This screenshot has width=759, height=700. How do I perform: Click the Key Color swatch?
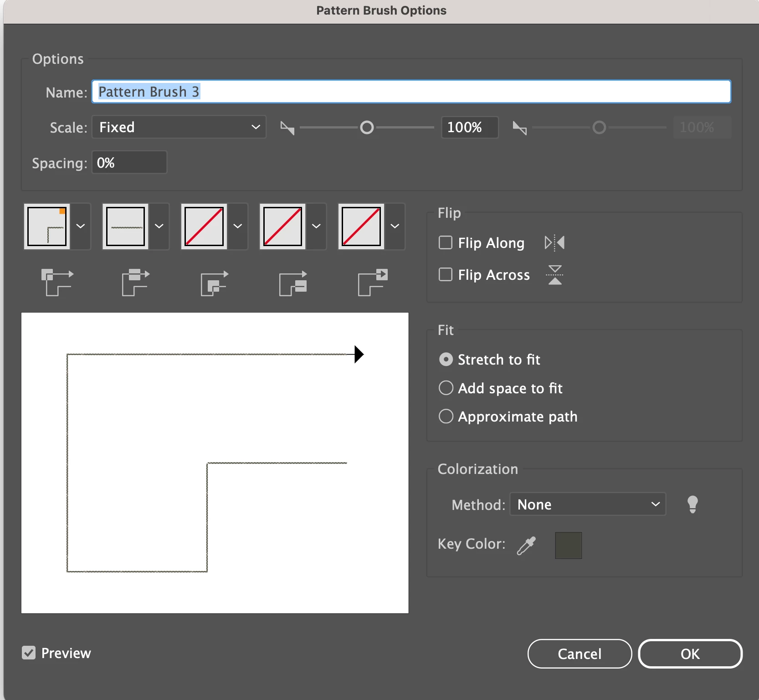(x=568, y=546)
